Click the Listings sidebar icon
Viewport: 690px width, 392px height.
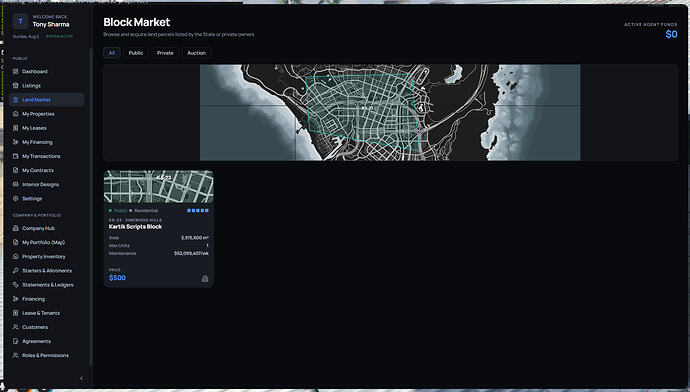tap(16, 85)
